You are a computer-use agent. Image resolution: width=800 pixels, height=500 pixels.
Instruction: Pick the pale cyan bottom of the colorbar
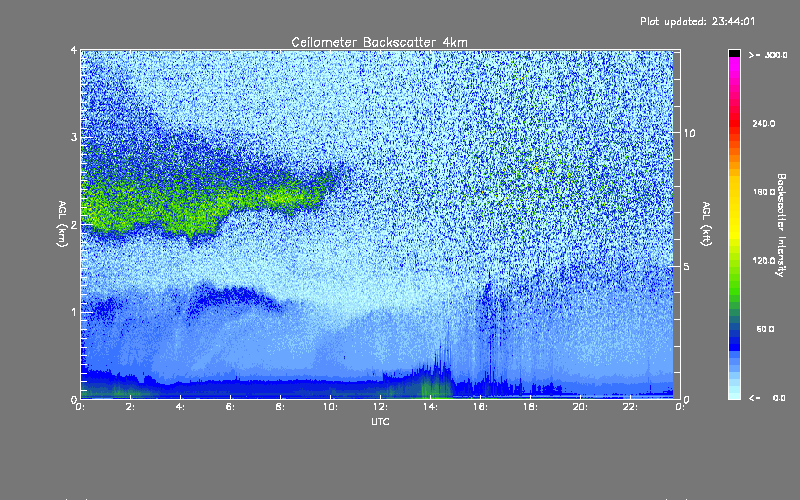pyautogui.click(x=734, y=392)
